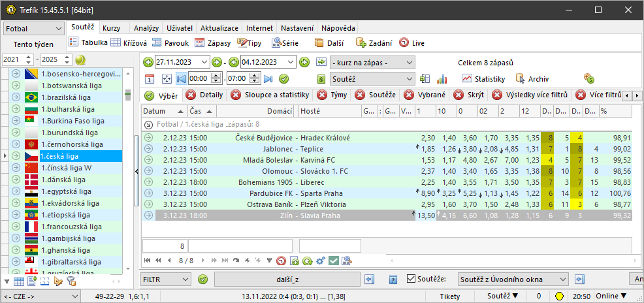Open the Tabulka table view
The width and height of the screenshot is (644, 303).
[88, 42]
